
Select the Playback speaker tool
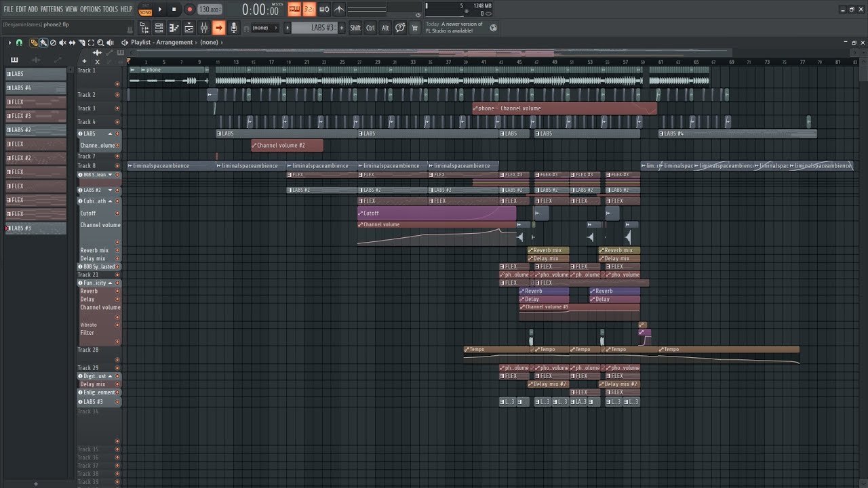pyautogui.click(x=111, y=43)
